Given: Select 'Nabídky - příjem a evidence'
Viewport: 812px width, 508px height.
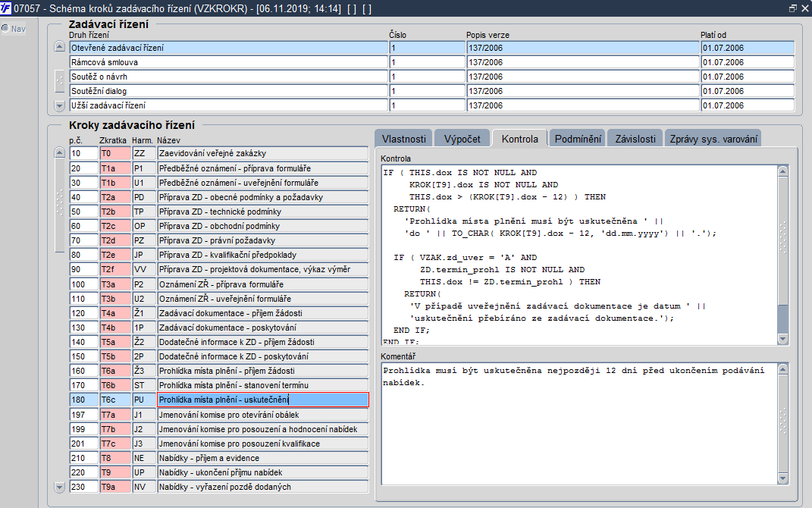Looking at the screenshot, I should [263, 458].
